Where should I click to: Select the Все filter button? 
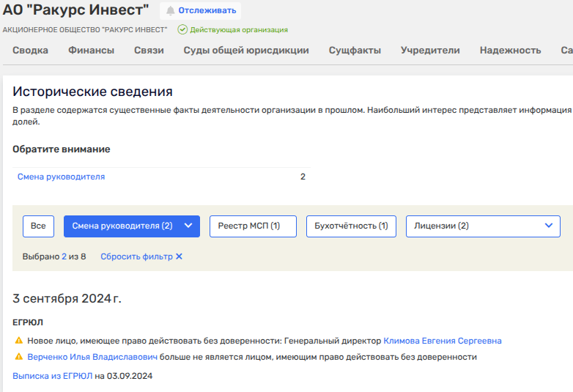pos(38,226)
